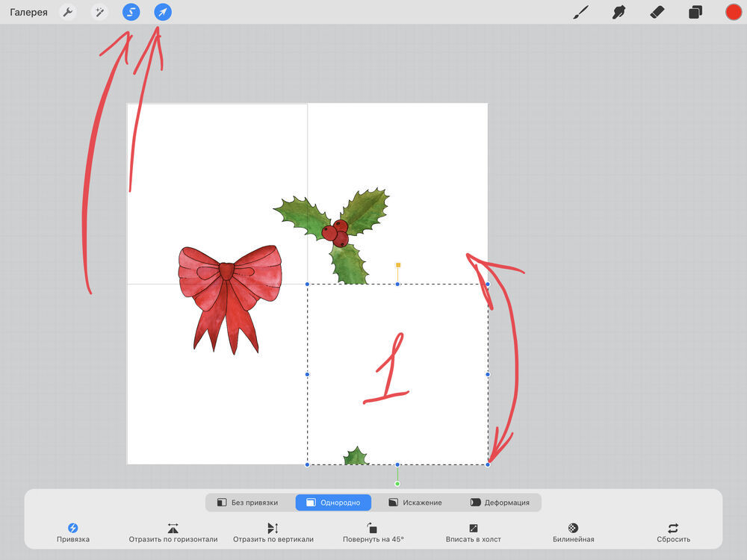Select the Eraser tool

click(657, 13)
